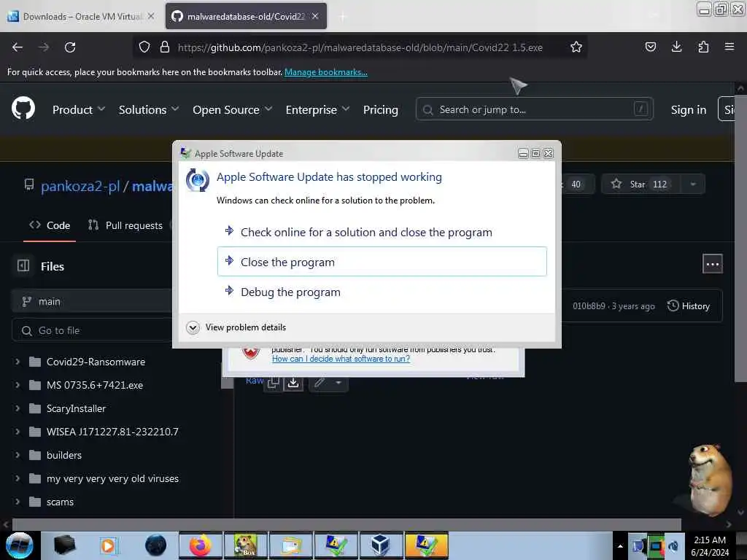The height and width of the screenshot is (560, 747).
Task: Click the GitHub search box
Action: point(534,109)
